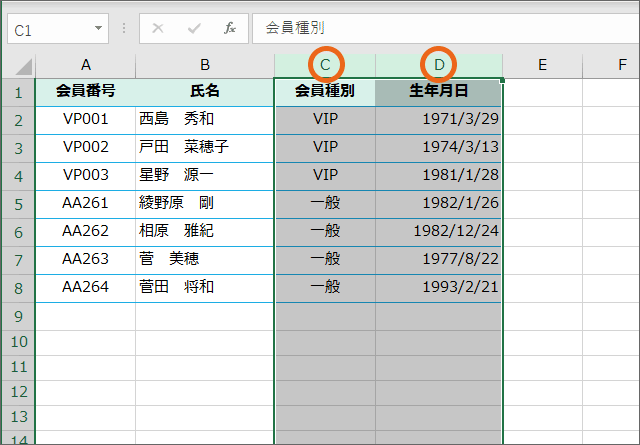640x445 pixels.
Task: Select row 10 header
Action: click(x=18, y=343)
